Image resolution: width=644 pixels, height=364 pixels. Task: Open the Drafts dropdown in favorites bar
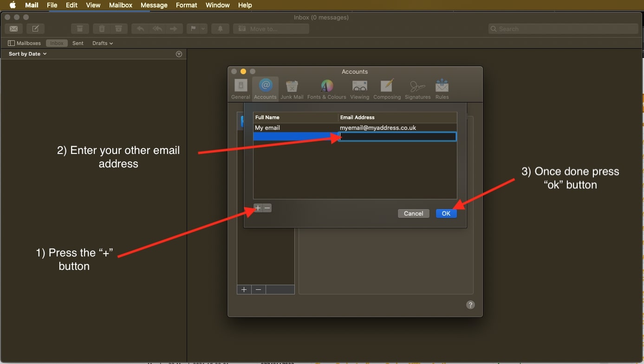point(103,43)
